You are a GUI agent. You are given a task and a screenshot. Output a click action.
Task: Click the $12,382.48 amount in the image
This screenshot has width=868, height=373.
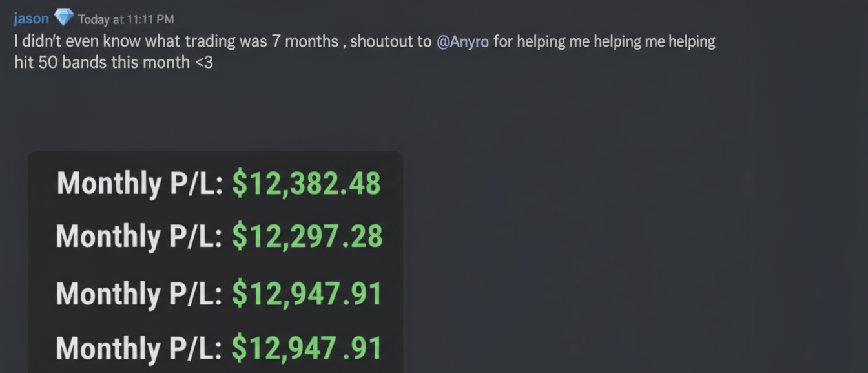pyautogui.click(x=307, y=184)
